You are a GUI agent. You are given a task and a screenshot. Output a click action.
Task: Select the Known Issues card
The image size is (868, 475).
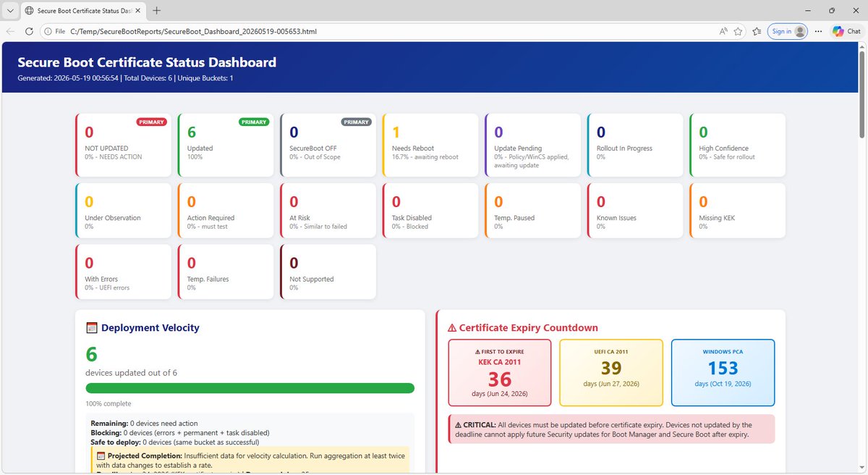(x=635, y=210)
